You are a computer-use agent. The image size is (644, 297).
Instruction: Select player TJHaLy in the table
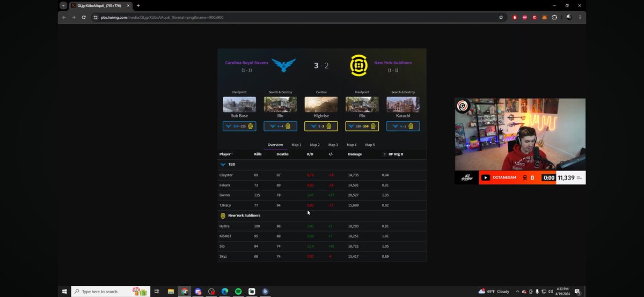coord(225,205)
